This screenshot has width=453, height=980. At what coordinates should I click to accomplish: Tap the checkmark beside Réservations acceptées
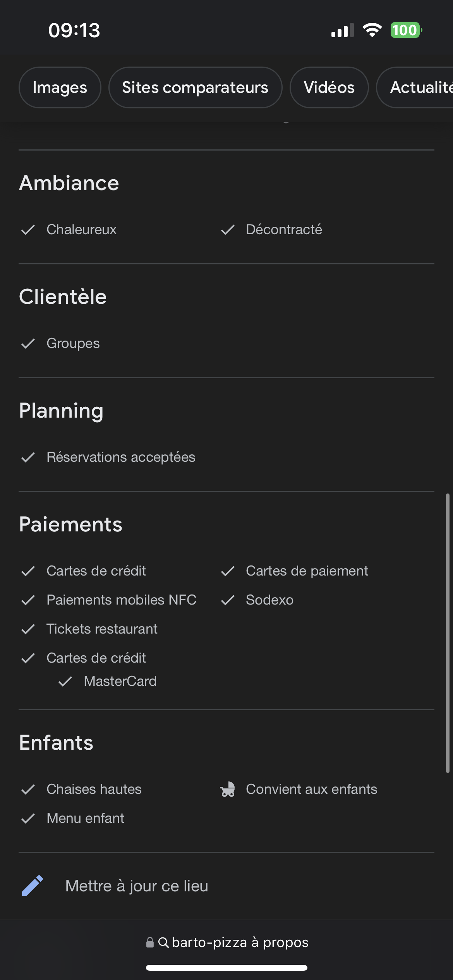pyautogui.click(x=28, y=457)
